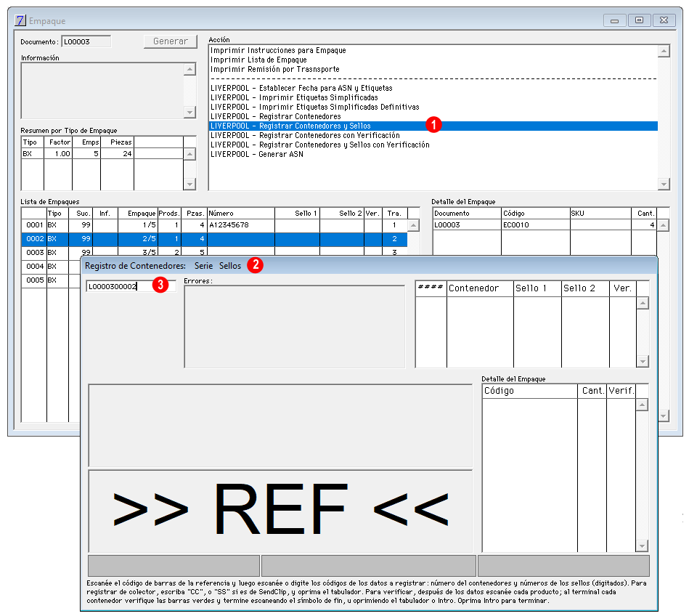Select Establecer Fecha para ASN y Etiquetas
Screen dimensions: 689x616
(301, 88)
